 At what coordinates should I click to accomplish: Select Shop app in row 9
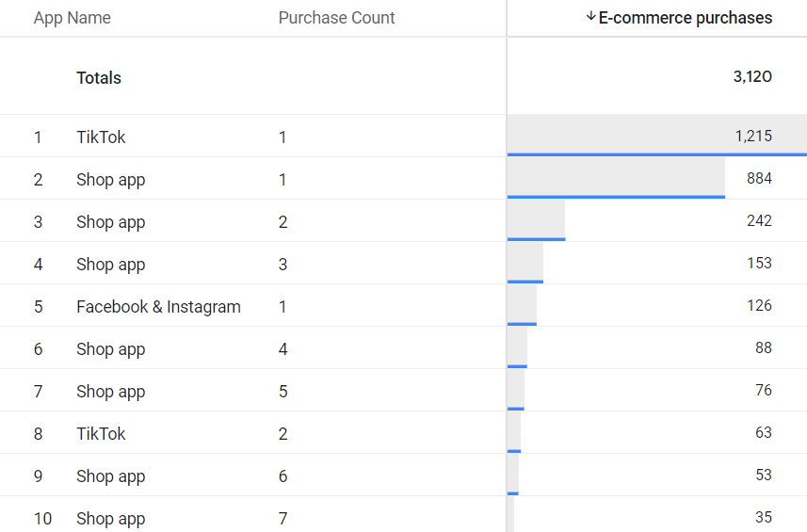click(111, 476)
